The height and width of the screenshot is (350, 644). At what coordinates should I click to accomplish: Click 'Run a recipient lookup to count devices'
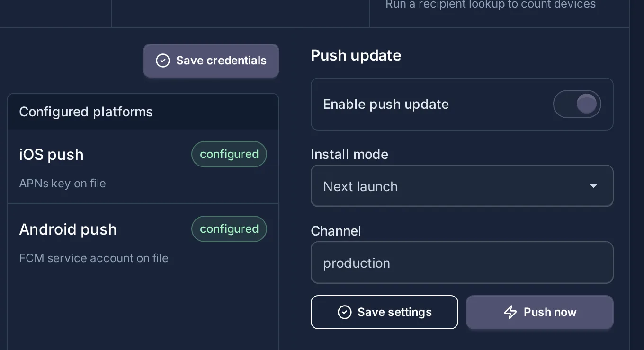pyautogui.click(x=491, y=5)
